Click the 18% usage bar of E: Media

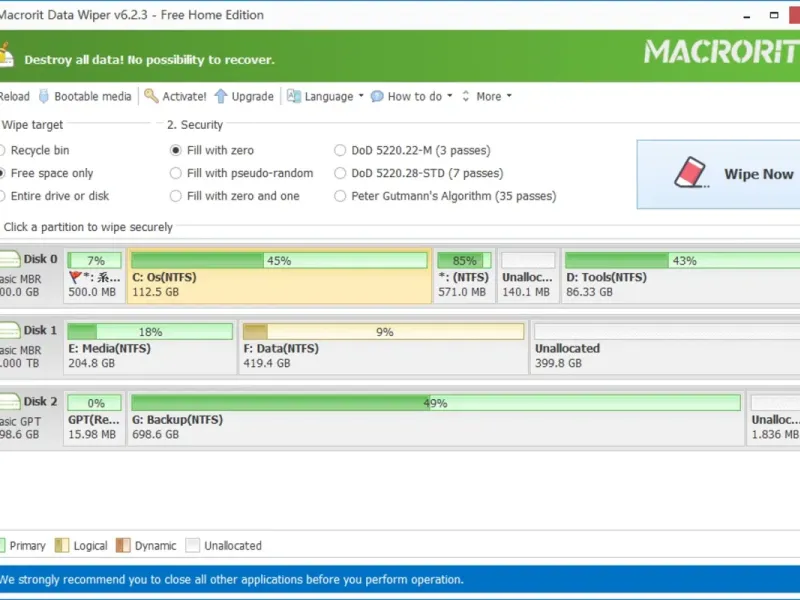click(x=150, y=332)
